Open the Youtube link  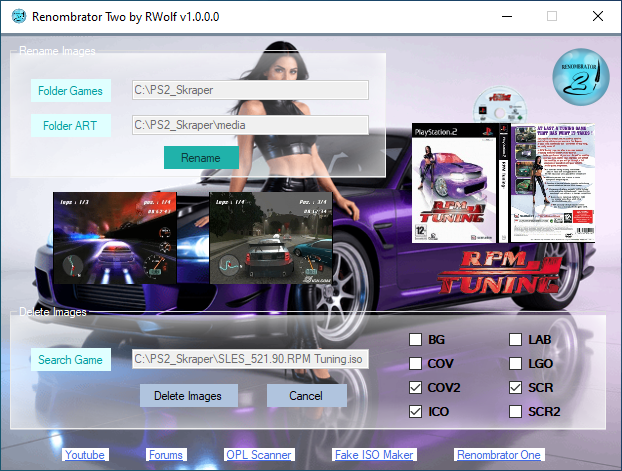click(x=85, y=455)
